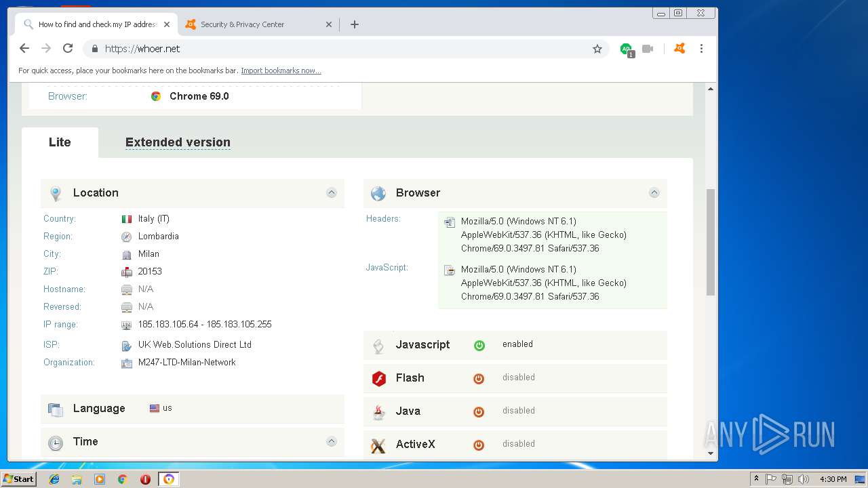Screen dimensions: 868x488
Task: Click the video camera extension icon
Action: point(648,49)
